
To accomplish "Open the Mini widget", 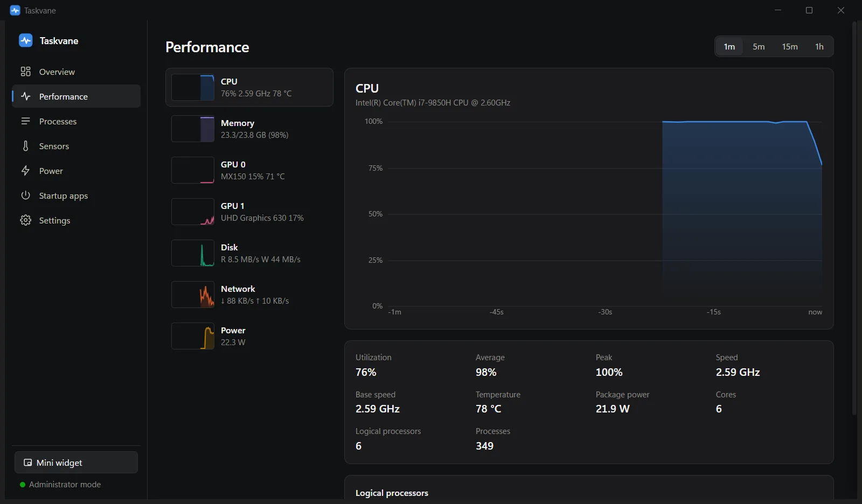I will tap(76, 463).
